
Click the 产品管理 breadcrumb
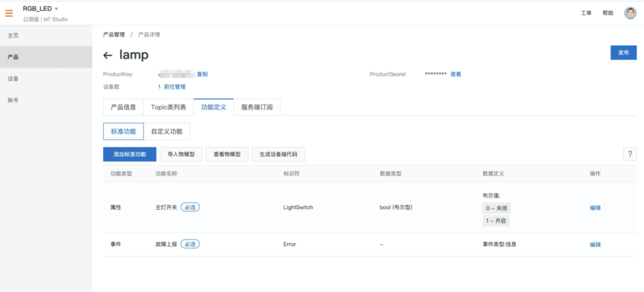[x=114, y=35]
